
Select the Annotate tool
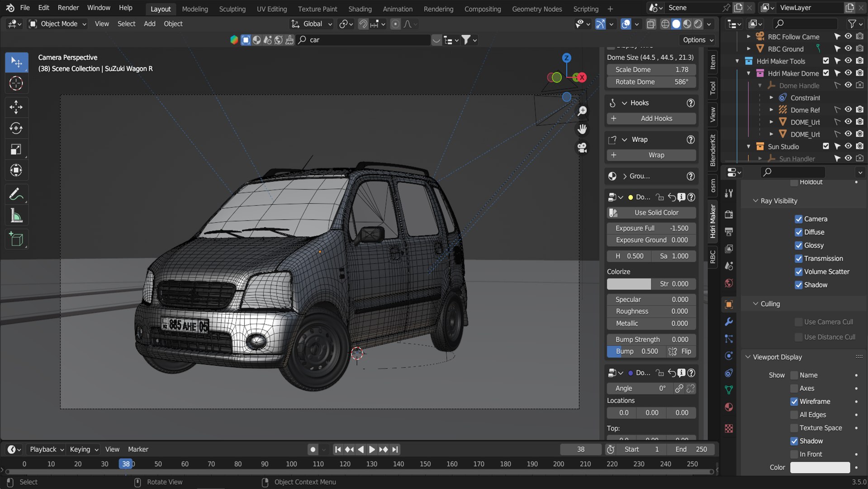pos(16,195)
